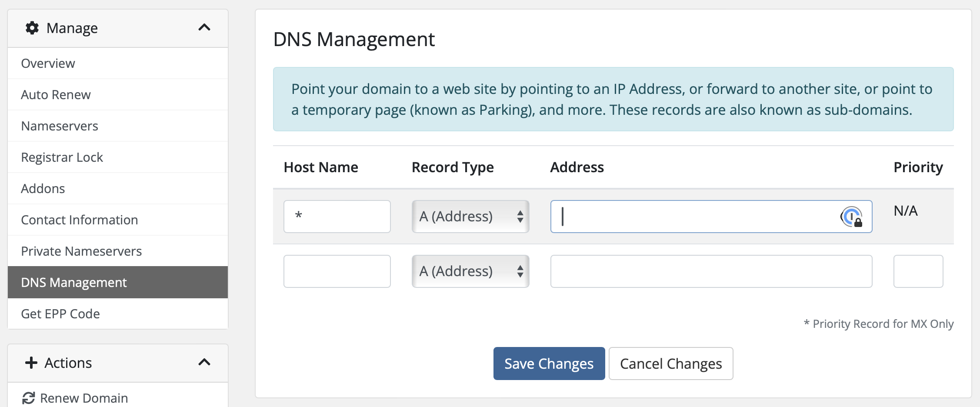Click the empty Address field in second row

point(711,271)
